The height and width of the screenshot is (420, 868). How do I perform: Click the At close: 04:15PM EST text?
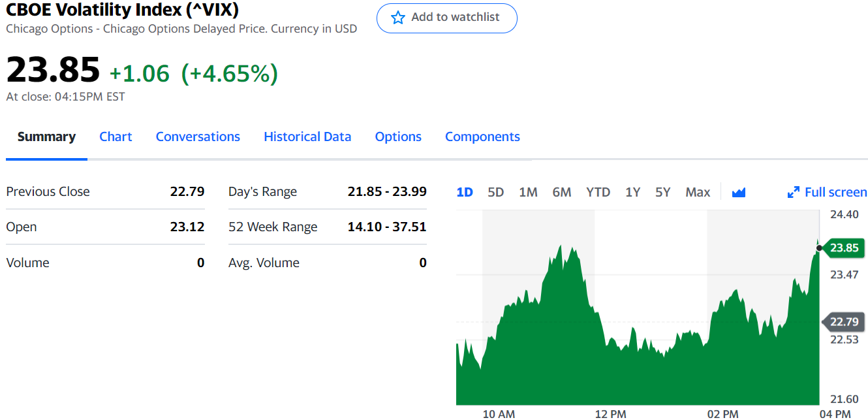pos(65,97)
